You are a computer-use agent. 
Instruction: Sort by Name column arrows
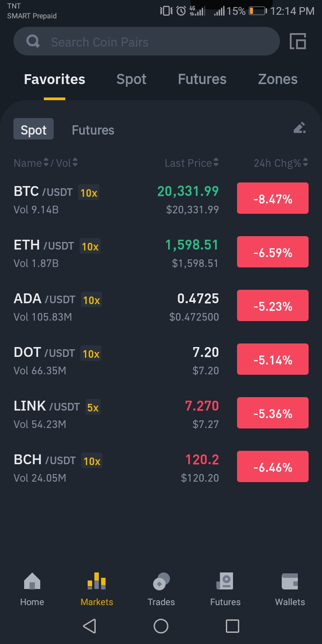[46, 163]
